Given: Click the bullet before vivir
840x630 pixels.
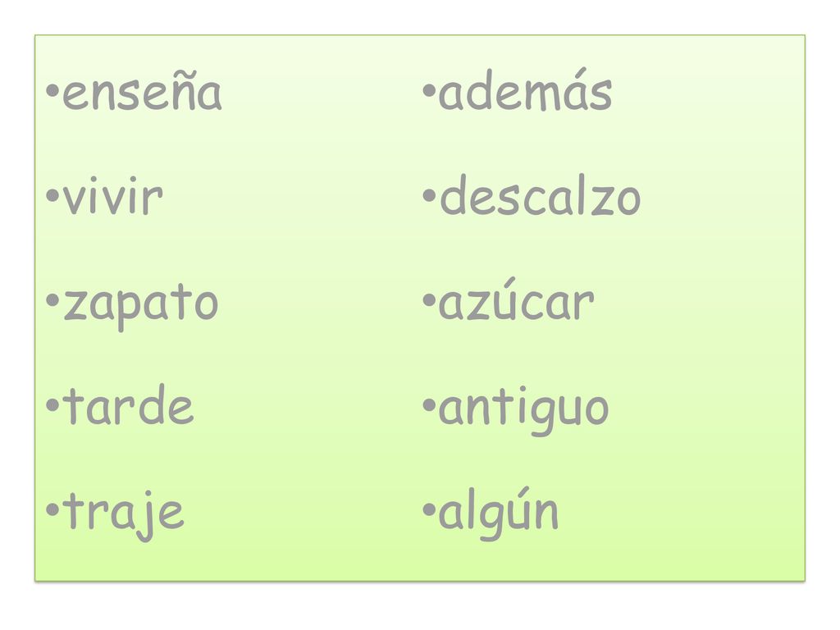Looking at the screenshot, I should (x=52, y=196).
